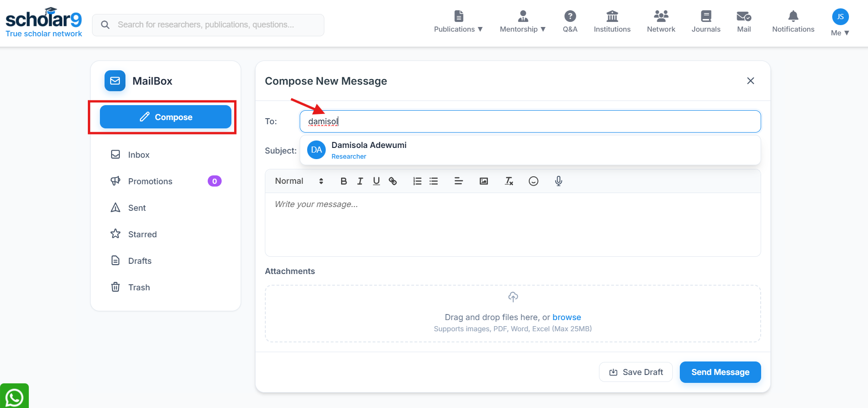This screenshot has height=408, width=868.
Task: Click the MailBox envelope icon
Action: (115, 81)
